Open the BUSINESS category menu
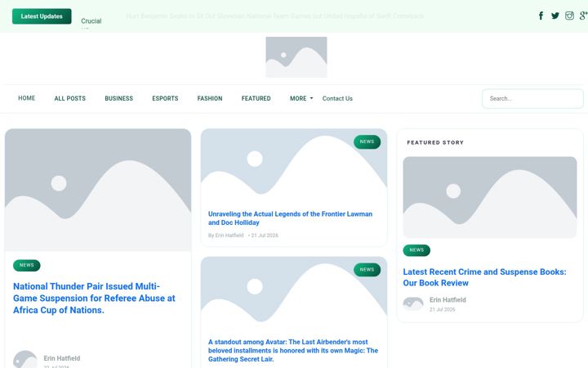This screenshot has width=588, height=368. 119,98
